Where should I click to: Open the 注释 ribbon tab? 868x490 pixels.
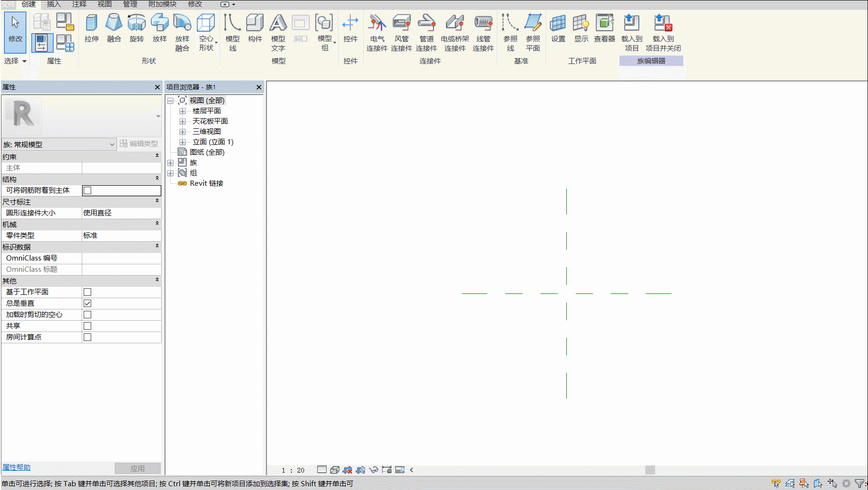pyautogui.click(x=79, y=4)
